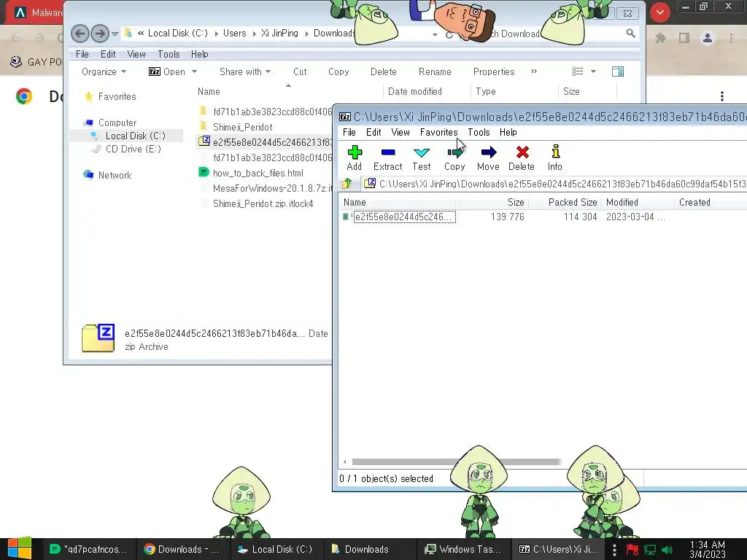Screen dimensions: 747x560
Task: Open the File menu in 7-Zip
Action: [x=349, y=133]
